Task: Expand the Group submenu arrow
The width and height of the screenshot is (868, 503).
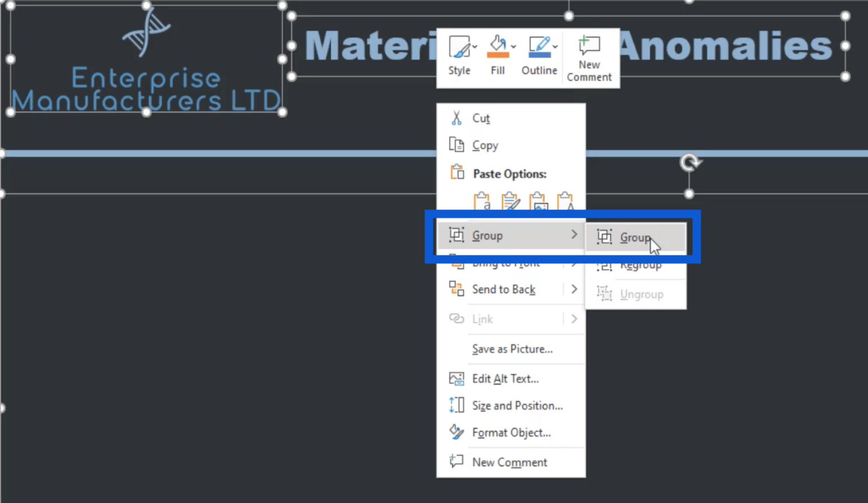Action: [x=574, y=235]
